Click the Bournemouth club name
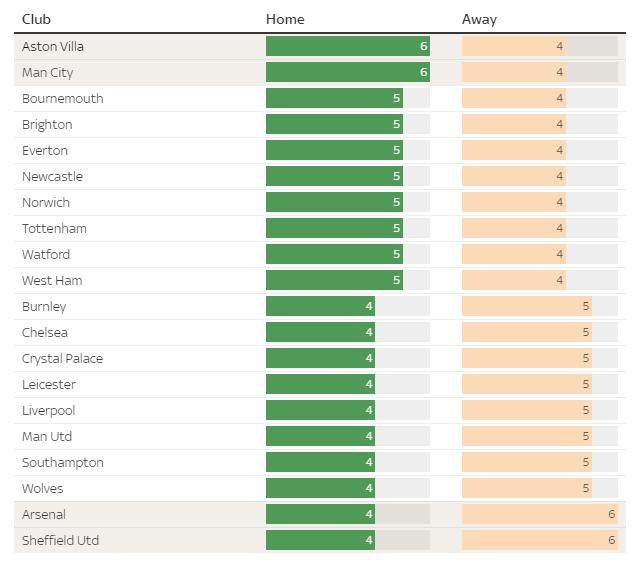This screenshot has height=568, width=641. 62,98
